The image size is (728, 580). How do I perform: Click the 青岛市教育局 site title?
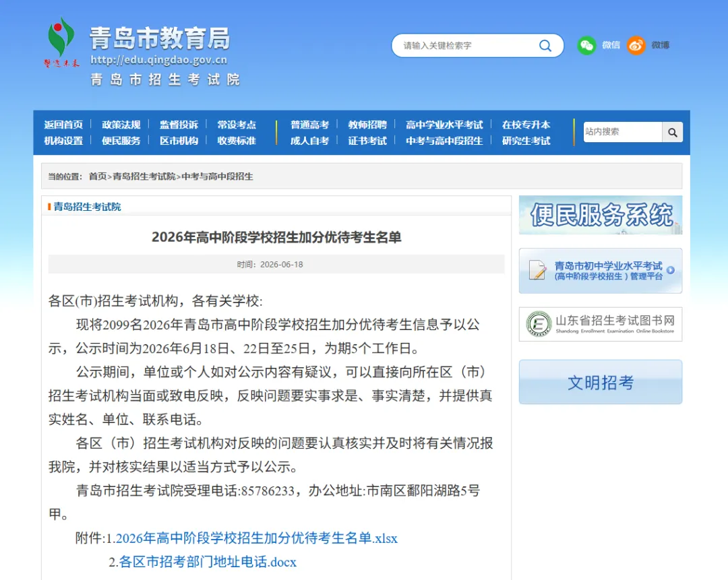point(160,38)
